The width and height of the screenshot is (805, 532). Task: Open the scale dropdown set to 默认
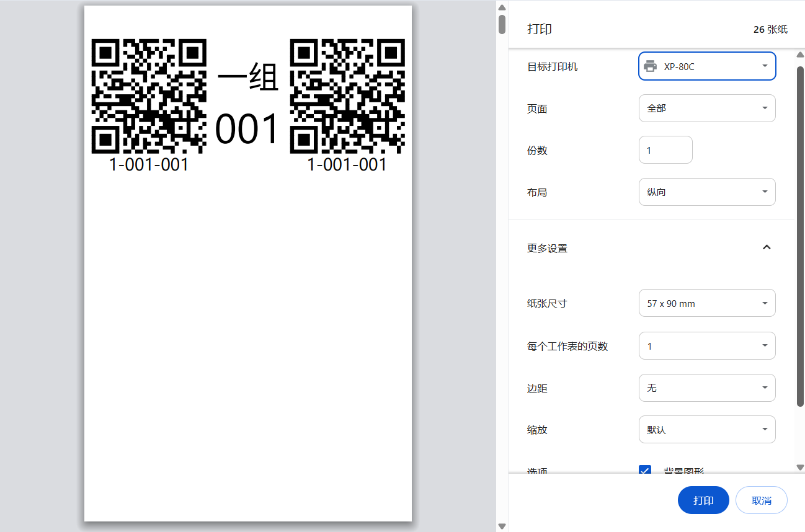[x=707, y=429]
